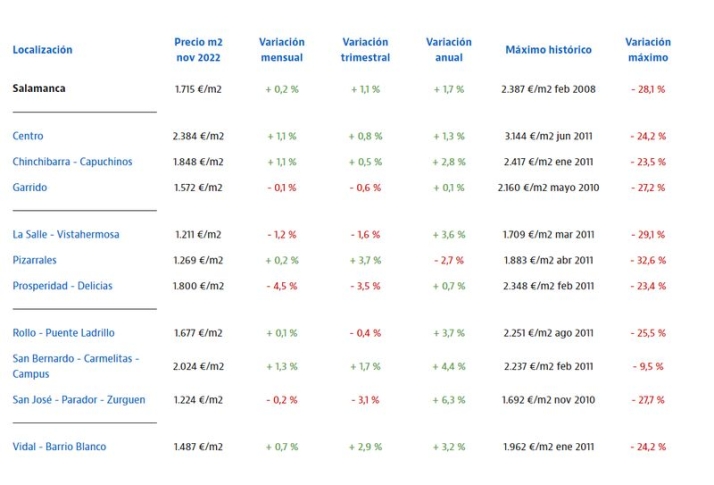Open San José - Parador - Zurguen link
Viewport: 714px width, 485px height.
tap(78, 400)
